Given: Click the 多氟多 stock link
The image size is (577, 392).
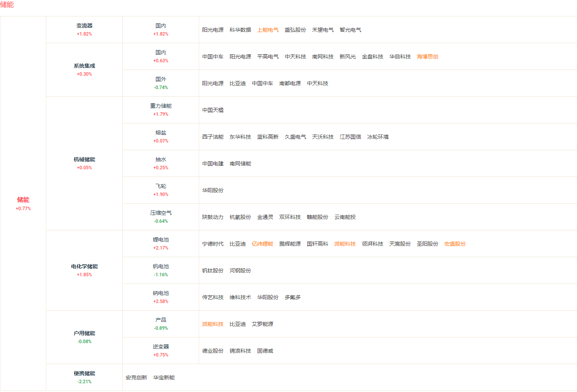Looking at the screenshot, I should [x=292, y=297].
